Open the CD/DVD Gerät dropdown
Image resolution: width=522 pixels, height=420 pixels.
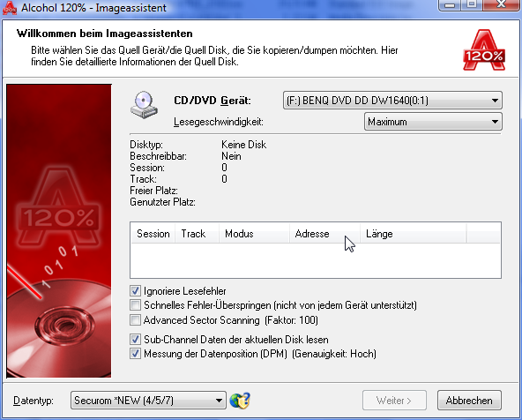392,101
